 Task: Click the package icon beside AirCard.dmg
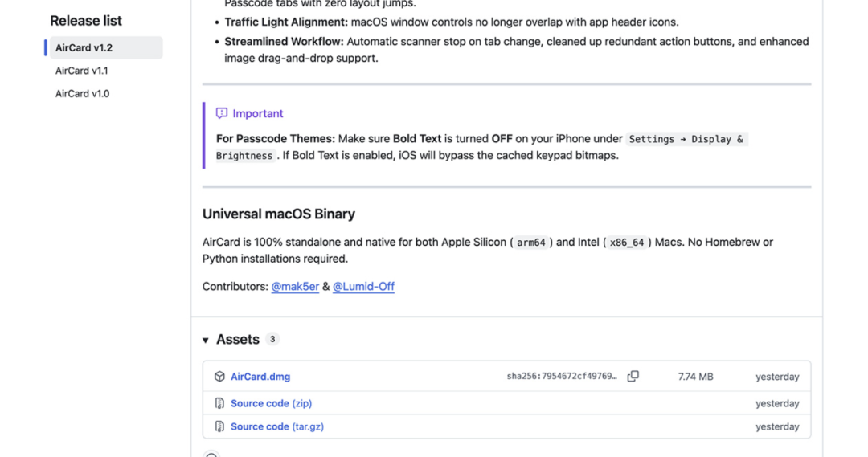coord(219,377)
